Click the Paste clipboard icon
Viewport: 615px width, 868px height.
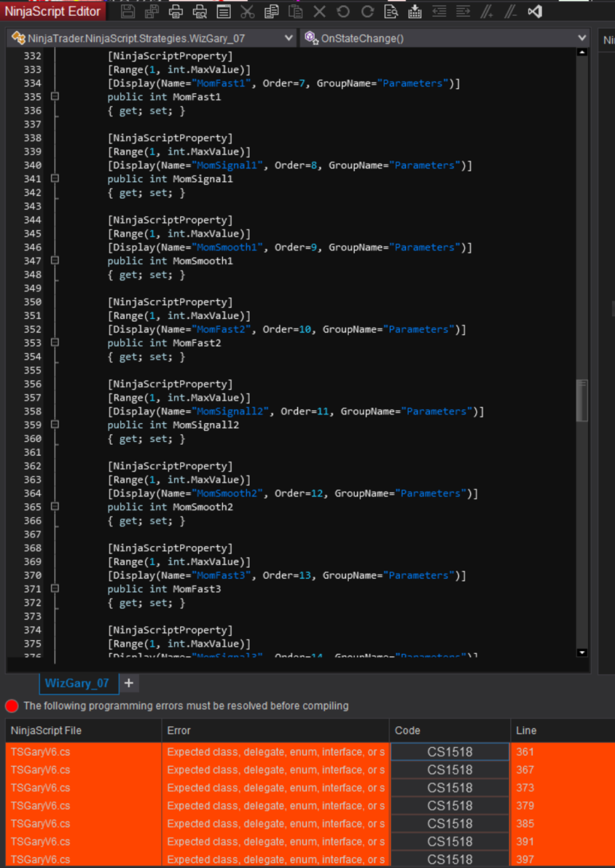tap(295, 11)
